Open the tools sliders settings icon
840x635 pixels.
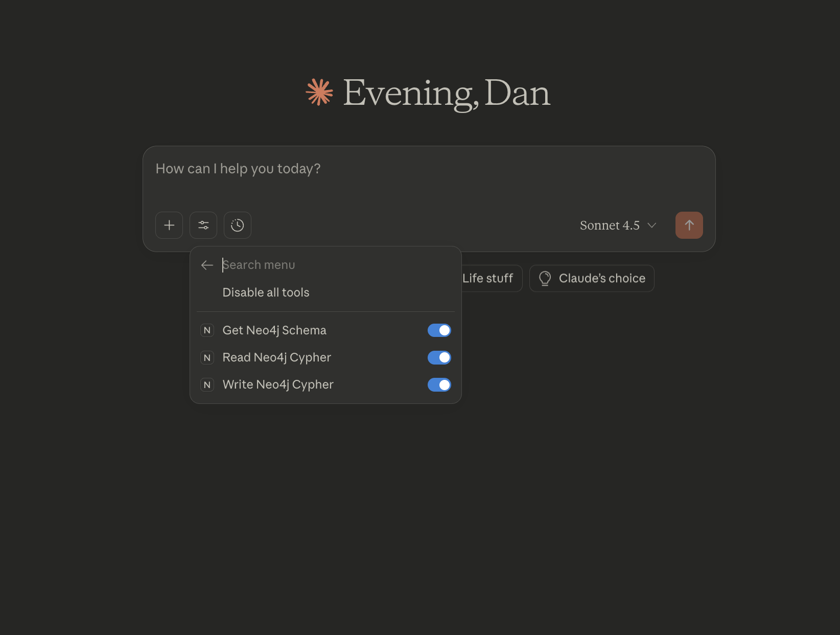[x=203, y=225]
